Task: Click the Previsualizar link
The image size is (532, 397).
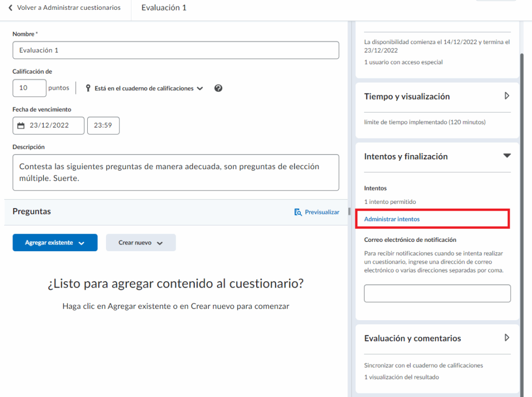Action: click(x=322, y=212)
